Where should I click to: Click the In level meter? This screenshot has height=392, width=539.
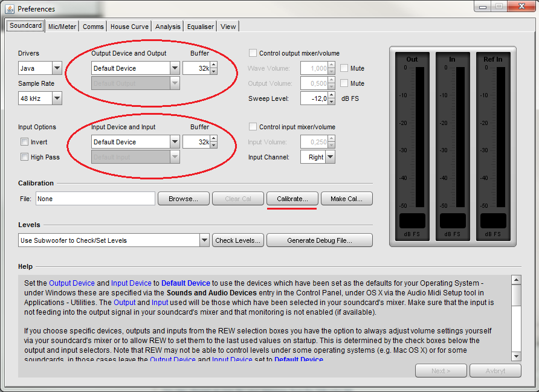pos(453,147)
